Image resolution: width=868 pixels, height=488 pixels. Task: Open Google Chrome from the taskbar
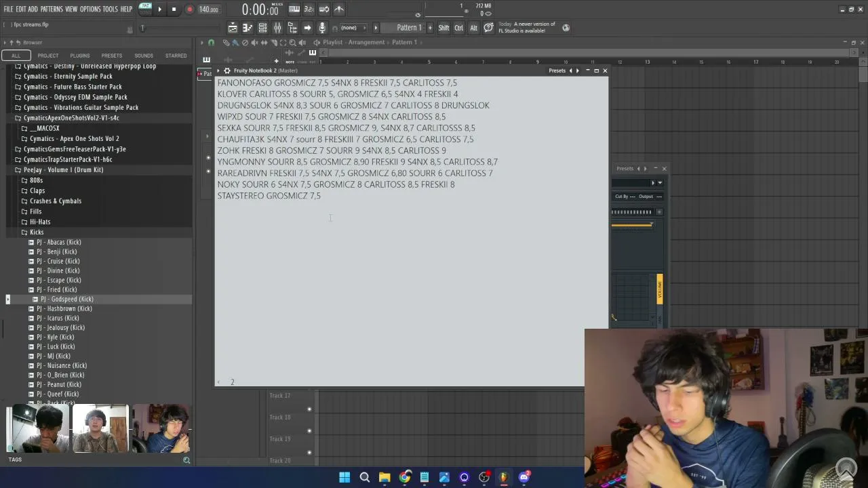404,477
